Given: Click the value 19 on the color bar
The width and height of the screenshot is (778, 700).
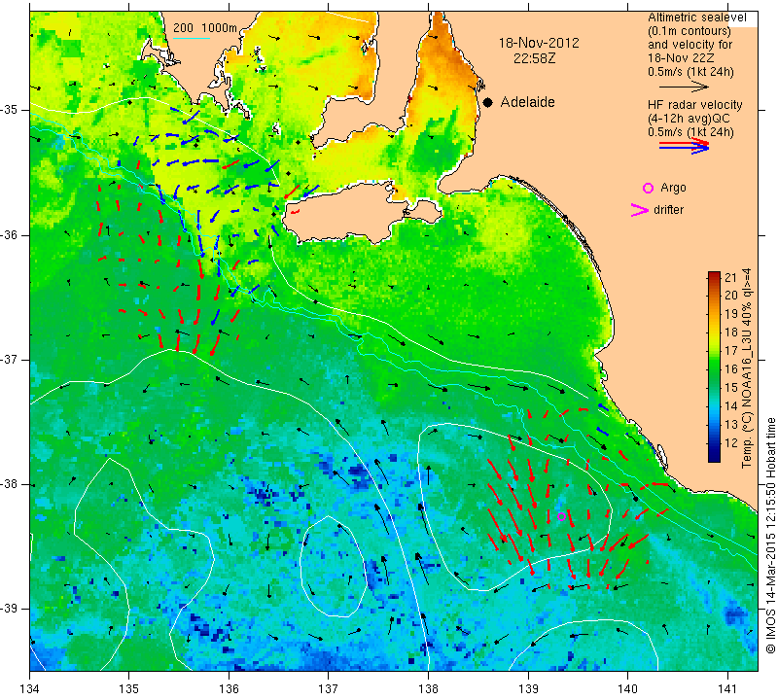Looking at the screenshot, I should coord(731,314).
